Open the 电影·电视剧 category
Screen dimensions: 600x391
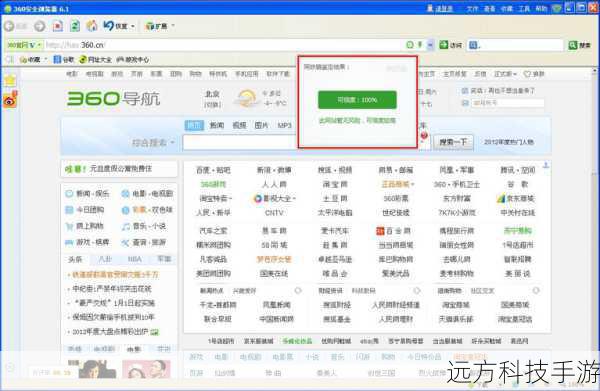(147, 194)
